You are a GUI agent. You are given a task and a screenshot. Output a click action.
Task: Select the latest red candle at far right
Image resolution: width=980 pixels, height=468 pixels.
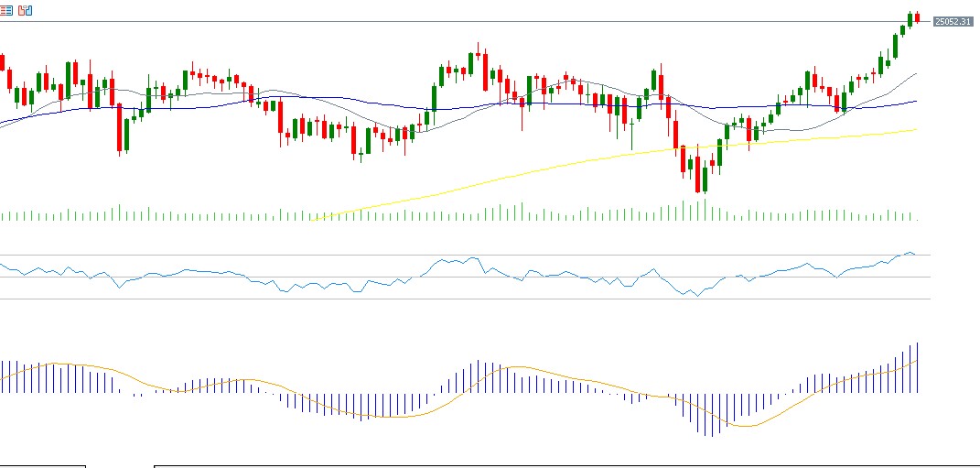[x=917, y=17]
